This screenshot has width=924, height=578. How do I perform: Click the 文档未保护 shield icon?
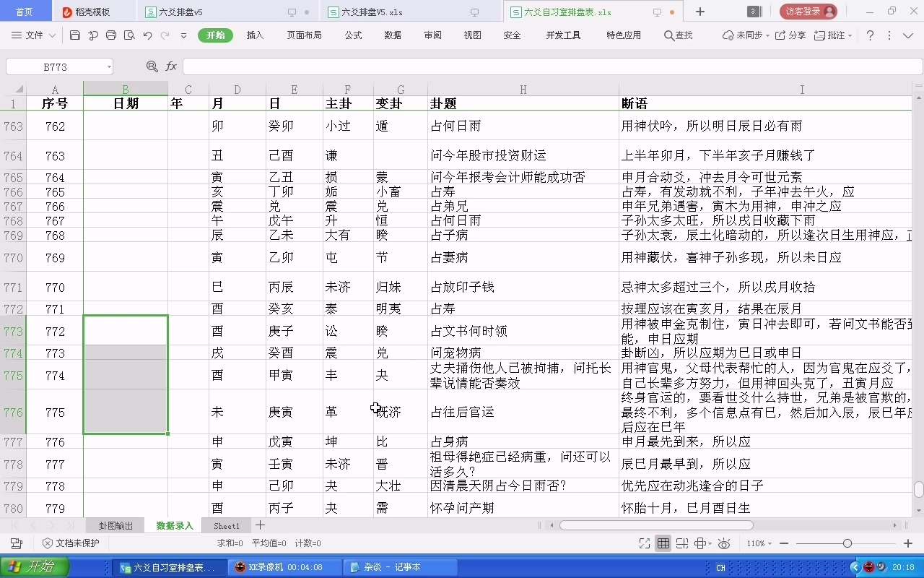tap(48, 543)
